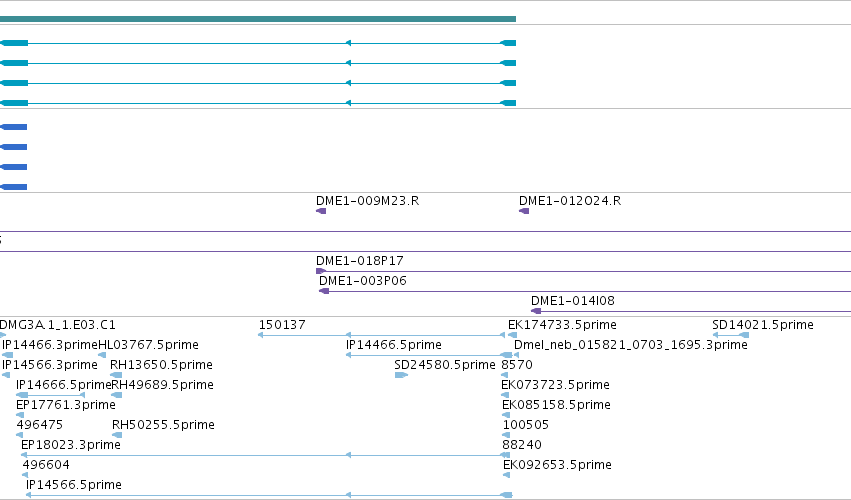
Task: Select the SD24580.5prime label
Action: click(445, 365)
